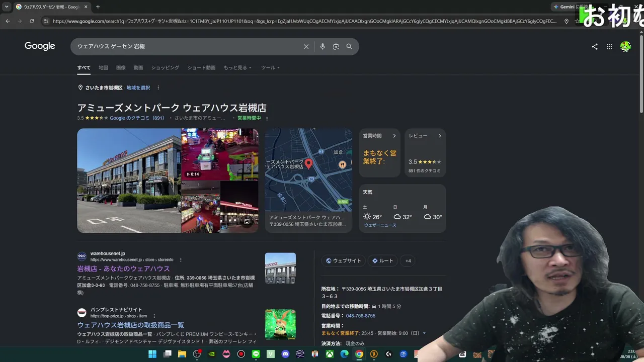Click the share icon beside Google apps
This screenshot has height=362, width=644.
[595, 47]
